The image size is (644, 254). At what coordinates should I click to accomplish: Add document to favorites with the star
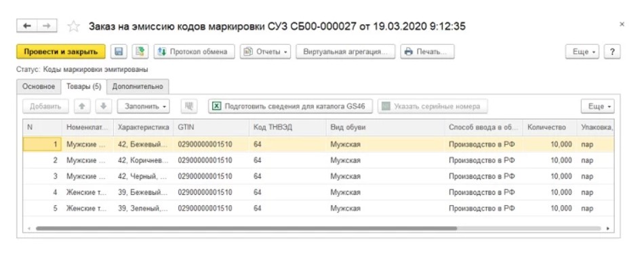[73, 26]
